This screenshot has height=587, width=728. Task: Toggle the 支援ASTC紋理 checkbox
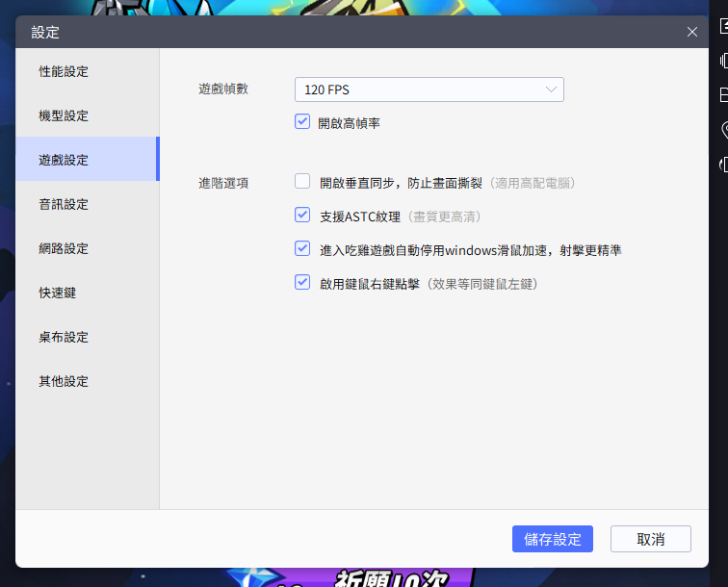(x=302, y=215)
